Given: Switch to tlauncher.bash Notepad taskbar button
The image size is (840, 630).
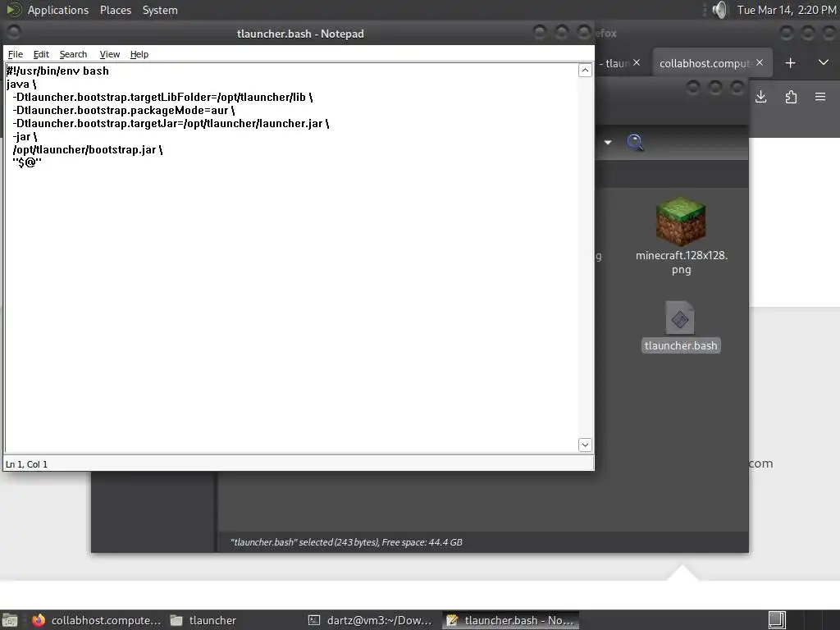Looking at the screenshot, I should (x=510, y=620).
